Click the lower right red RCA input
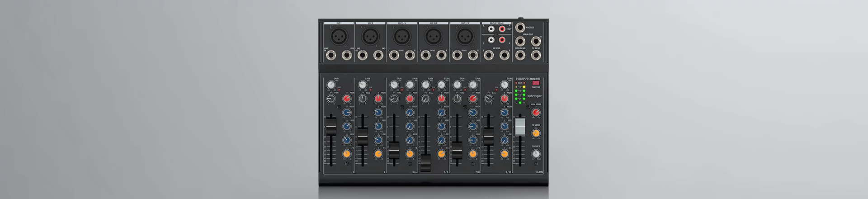The height and width of the screenshot is (199, 868). (x=502, y=40)
